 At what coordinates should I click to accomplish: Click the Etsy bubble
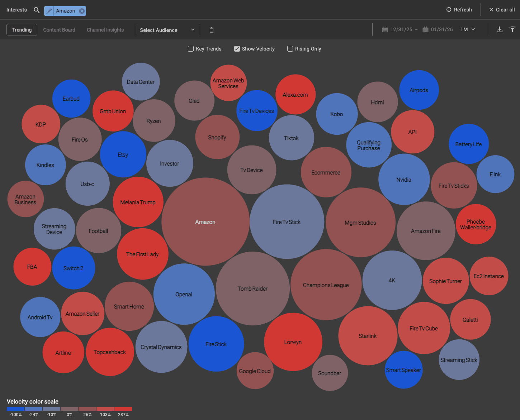pyautogui.click(x=123, y=154)
